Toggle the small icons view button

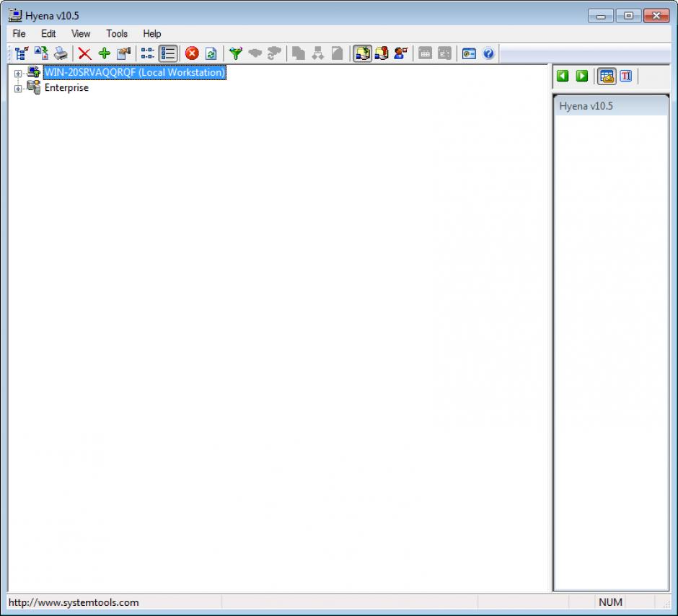148,53
